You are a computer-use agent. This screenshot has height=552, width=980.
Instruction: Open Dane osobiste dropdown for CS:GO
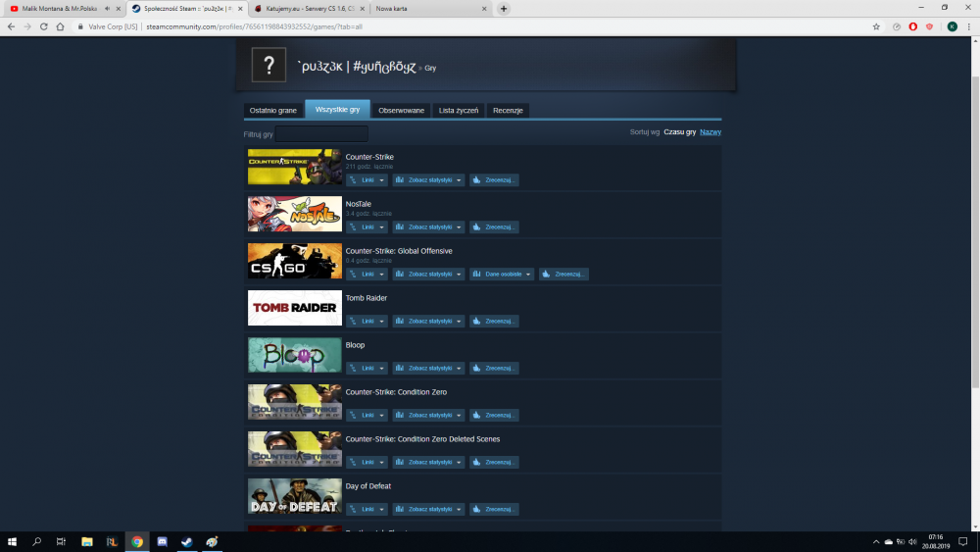coord(502,274)
